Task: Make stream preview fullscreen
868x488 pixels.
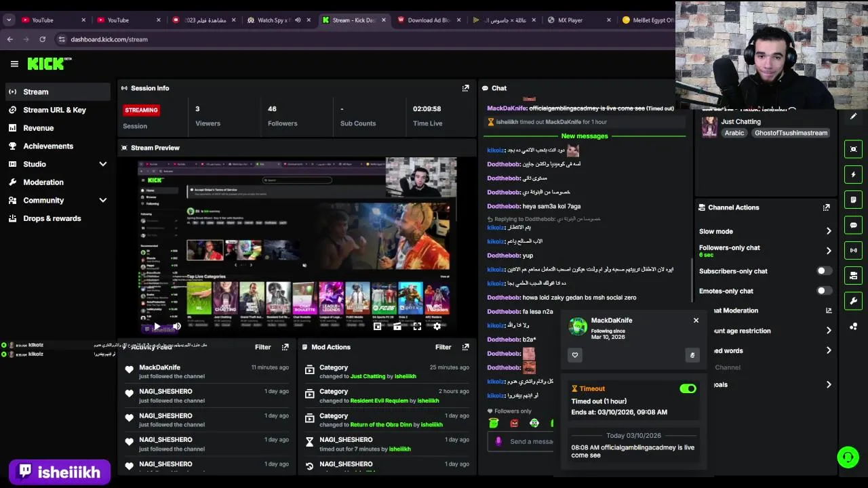Action: click(417, 327)
